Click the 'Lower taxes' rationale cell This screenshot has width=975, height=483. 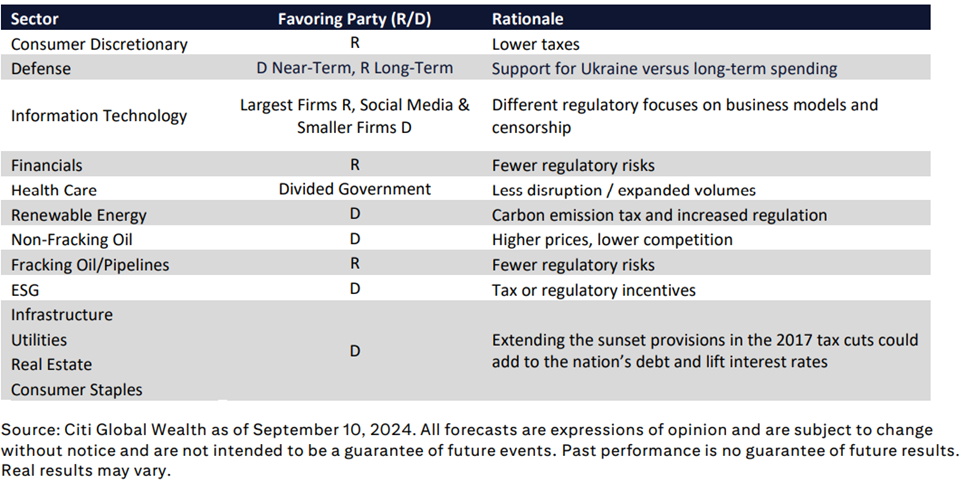[x=535, y=45]
